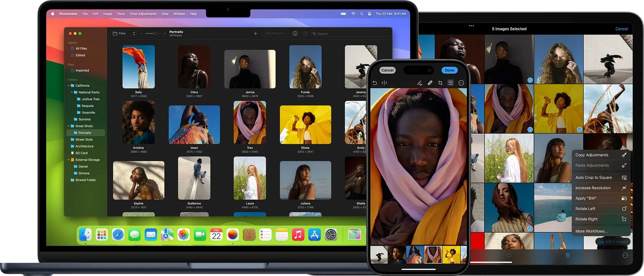
Task: Collapse the External Storage folder
Action: (x=69, y=160)
